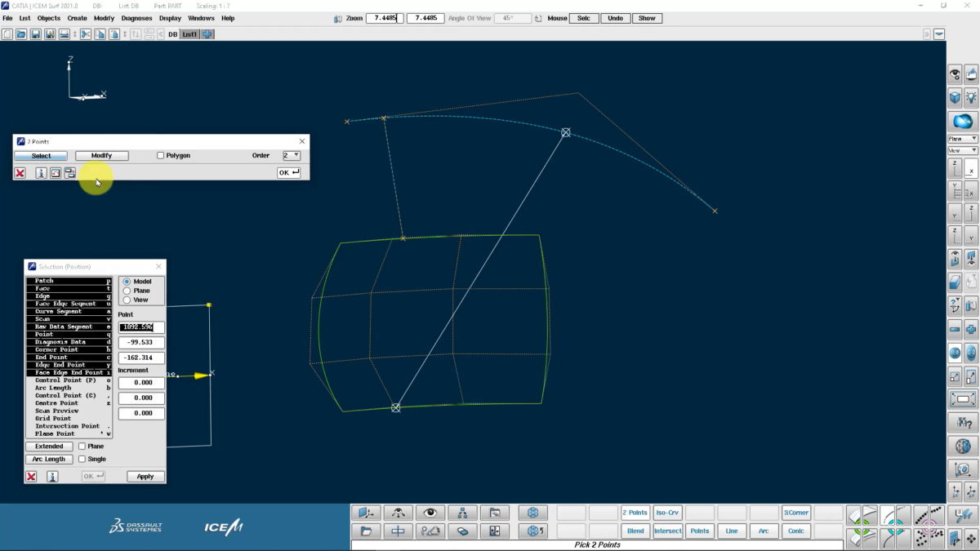Click the Undo button in top bar
The image size is (980, 551).
click(x=615, y=18)
